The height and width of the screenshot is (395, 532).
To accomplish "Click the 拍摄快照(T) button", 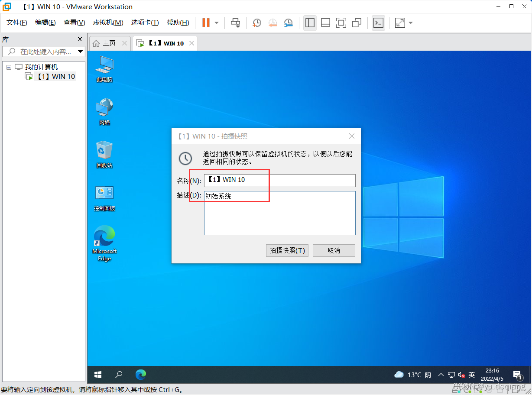I will click(x=287, y=250).
